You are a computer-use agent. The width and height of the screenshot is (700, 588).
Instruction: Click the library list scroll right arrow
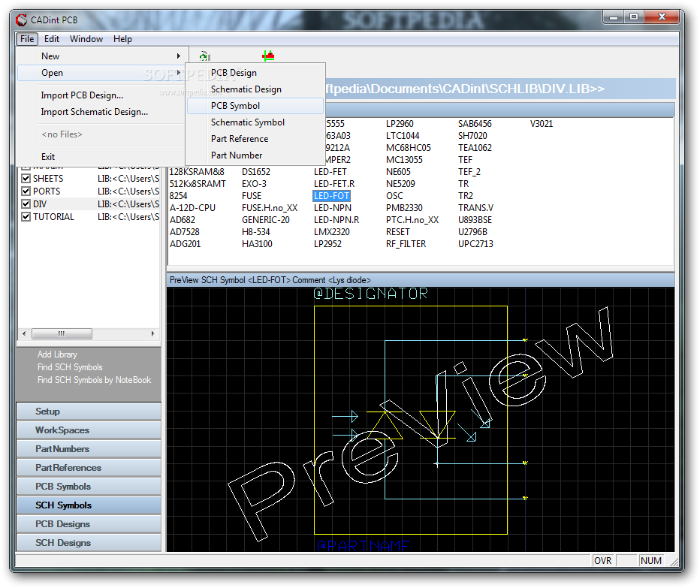tap(152, 333)
